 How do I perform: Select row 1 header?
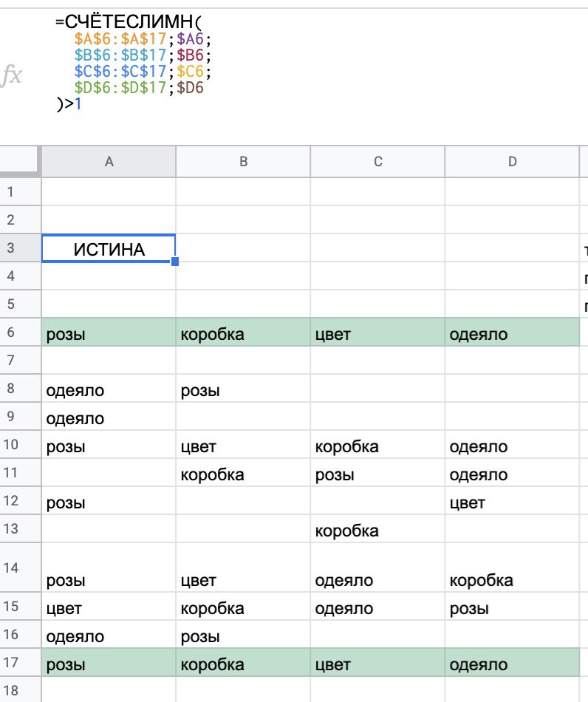[20, 191]
